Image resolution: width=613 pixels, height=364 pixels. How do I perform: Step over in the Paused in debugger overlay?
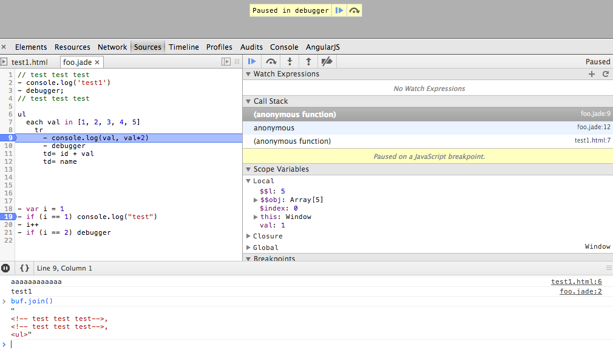tap(354, 10)
